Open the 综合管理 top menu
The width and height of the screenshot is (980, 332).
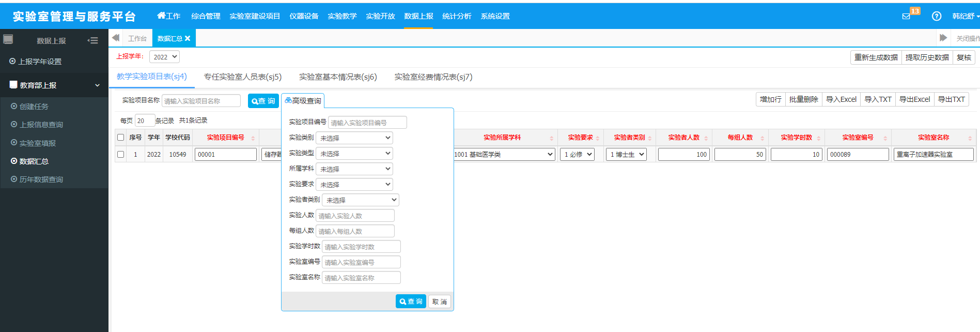point(206,16)
